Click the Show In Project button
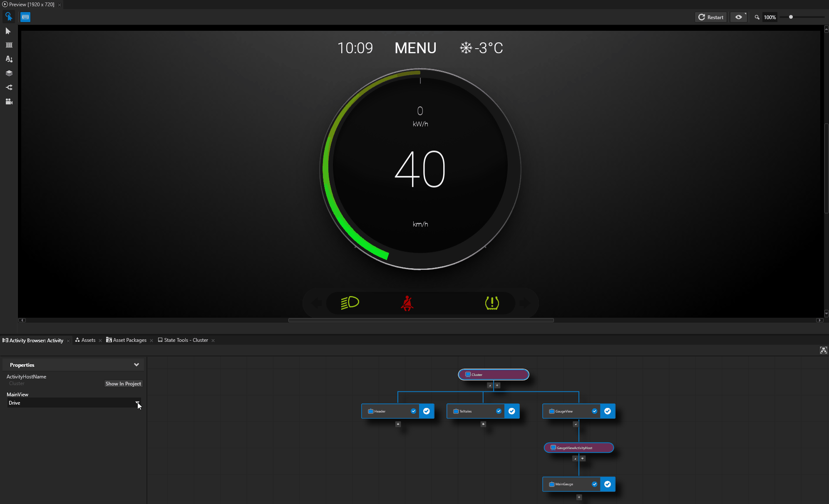 tap(123, 384)
